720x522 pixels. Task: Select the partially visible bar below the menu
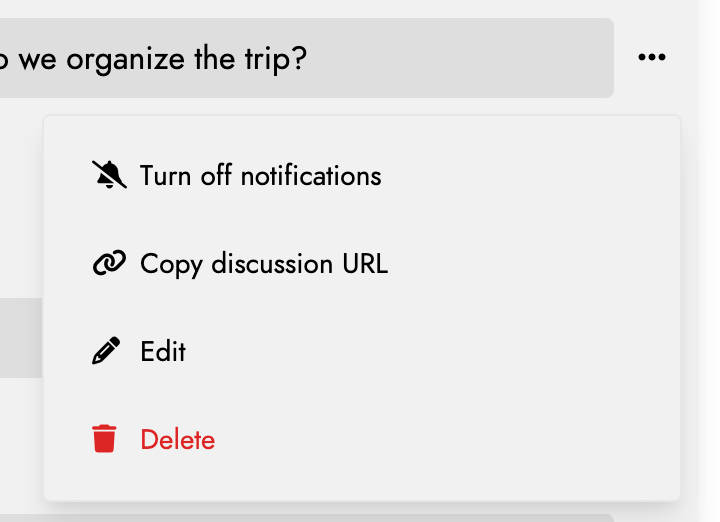click(307, 517)
